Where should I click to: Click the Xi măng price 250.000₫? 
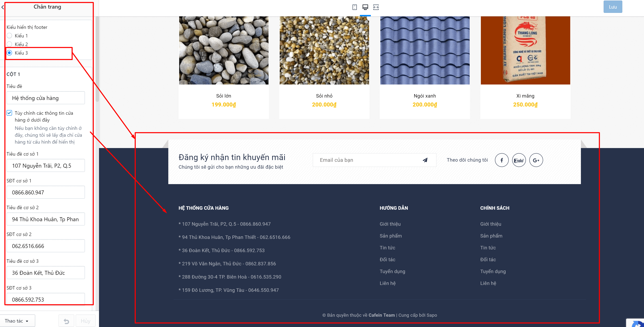[x=526, y=105]
